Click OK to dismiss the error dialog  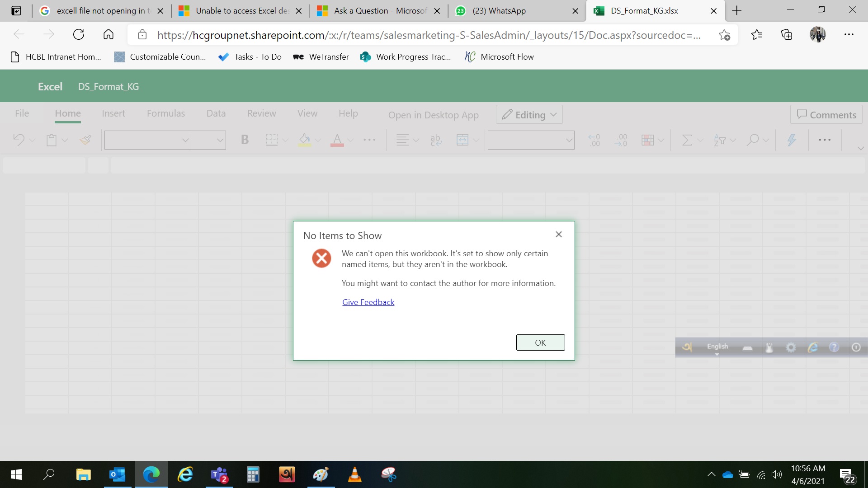[x=540, y=343]
